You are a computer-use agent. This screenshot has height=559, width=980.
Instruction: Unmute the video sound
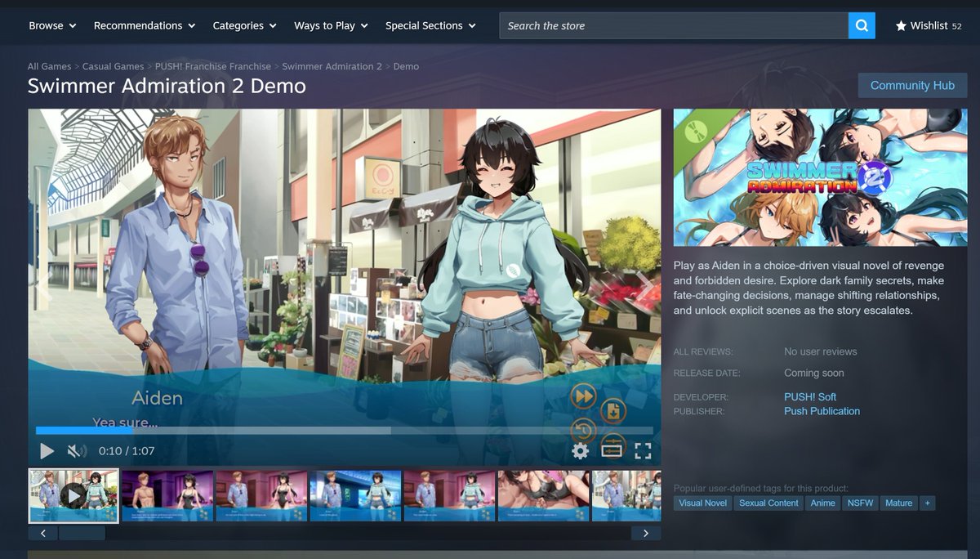coord(77,451)
